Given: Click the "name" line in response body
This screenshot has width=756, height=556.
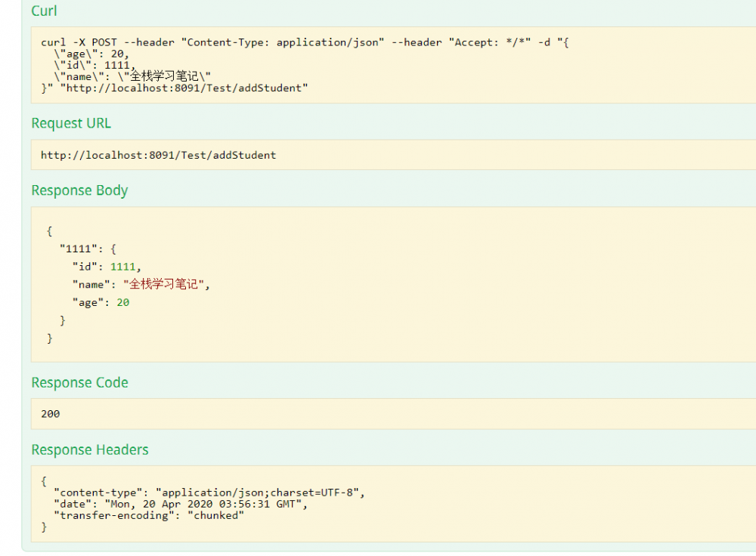Looking at the screenshot, I should point(141,285).
